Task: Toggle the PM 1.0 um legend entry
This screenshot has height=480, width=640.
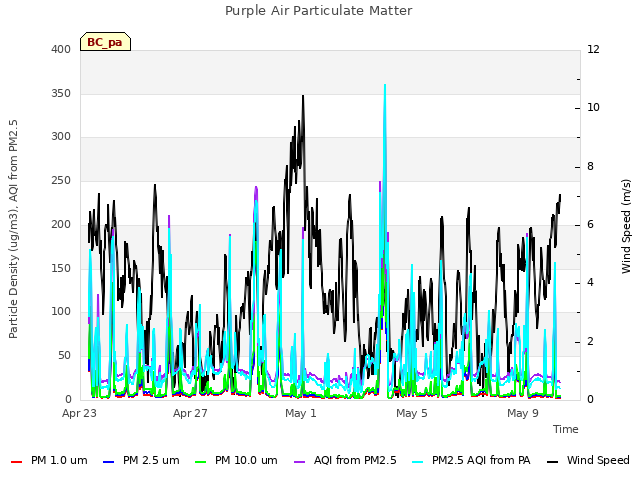Action: point(49,460)
